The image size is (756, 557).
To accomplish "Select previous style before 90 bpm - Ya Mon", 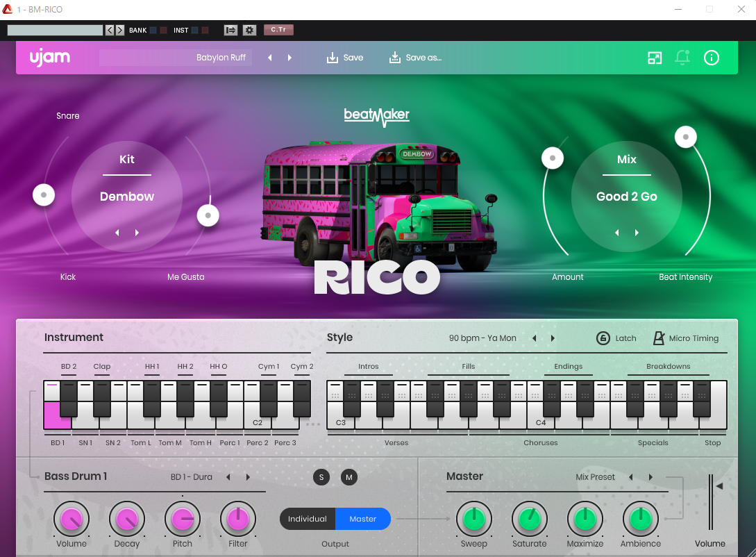I will [535, 338].
